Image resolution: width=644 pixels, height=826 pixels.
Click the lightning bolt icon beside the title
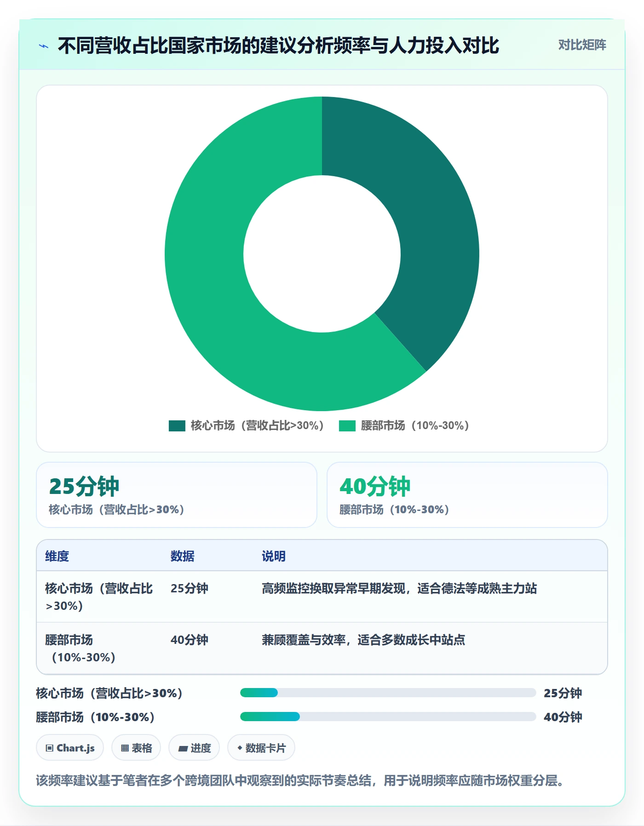click(x=44, y=46)
